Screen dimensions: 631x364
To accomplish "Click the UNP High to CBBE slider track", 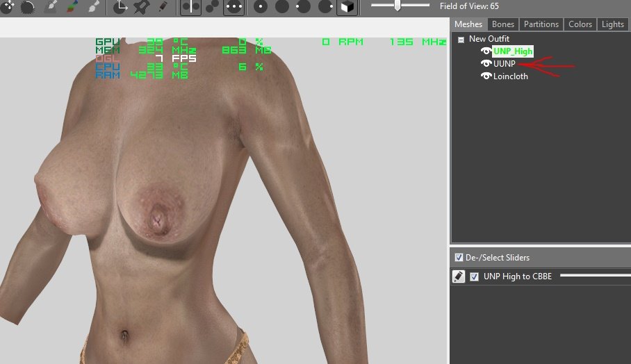I will tap(595, 276).
